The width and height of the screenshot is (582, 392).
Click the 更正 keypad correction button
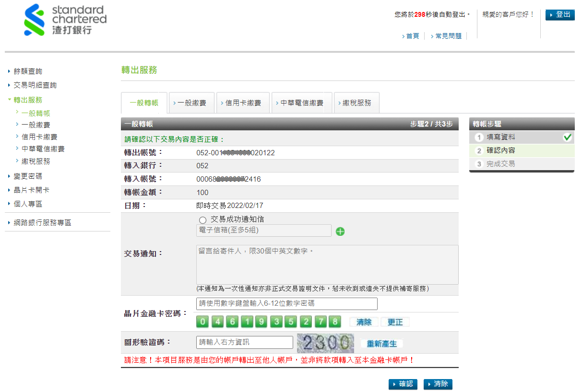pos(395,322)
